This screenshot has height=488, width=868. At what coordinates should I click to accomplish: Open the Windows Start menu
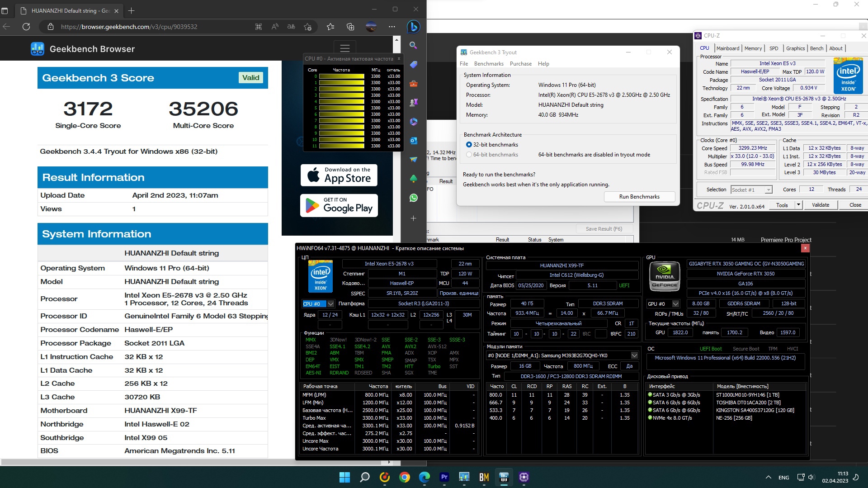[x=344, y=477]
